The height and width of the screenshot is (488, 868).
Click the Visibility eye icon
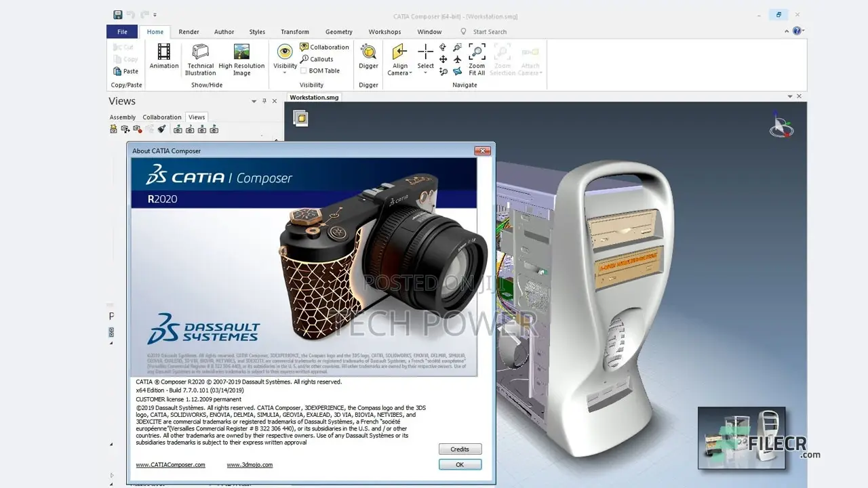click(285, 52)
